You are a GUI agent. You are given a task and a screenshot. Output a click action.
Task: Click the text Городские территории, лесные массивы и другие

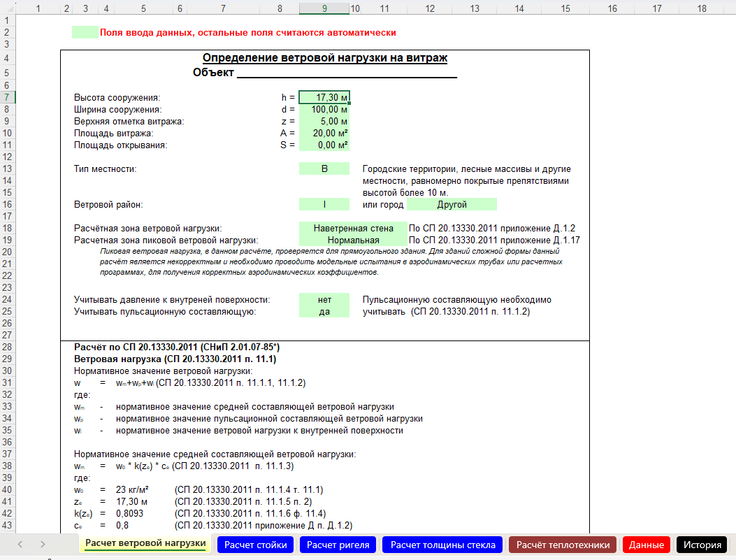coord(467,168)
